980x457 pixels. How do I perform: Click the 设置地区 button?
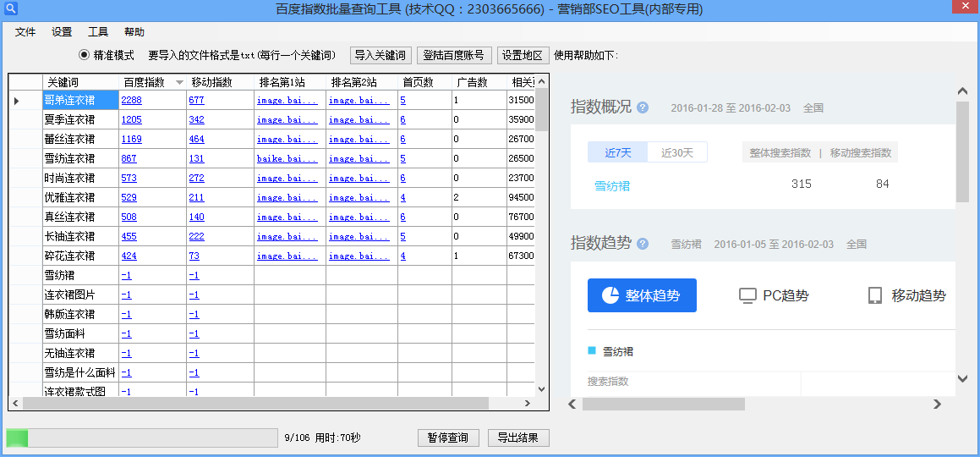coord(523,55)
